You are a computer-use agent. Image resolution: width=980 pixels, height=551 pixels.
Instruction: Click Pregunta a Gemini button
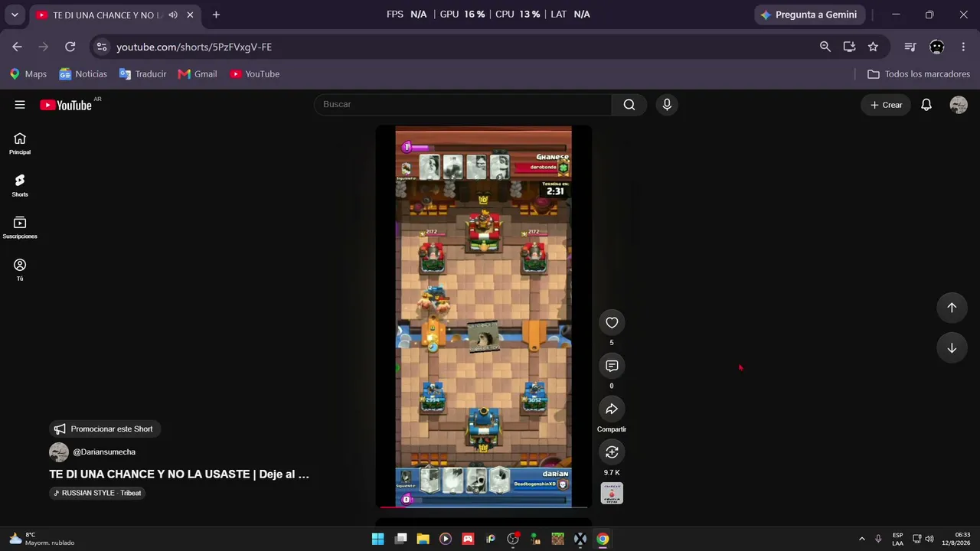tap(810, 15)
